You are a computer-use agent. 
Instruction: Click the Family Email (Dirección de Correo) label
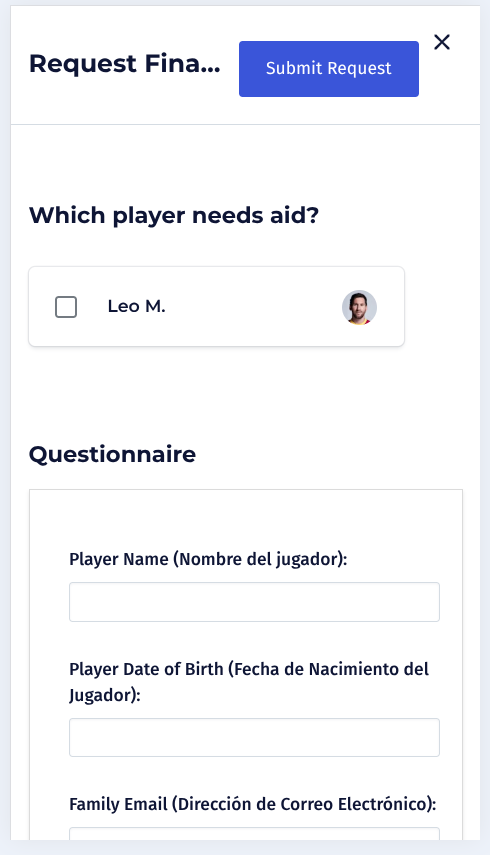pyautogui.click(x=253, y=804)
